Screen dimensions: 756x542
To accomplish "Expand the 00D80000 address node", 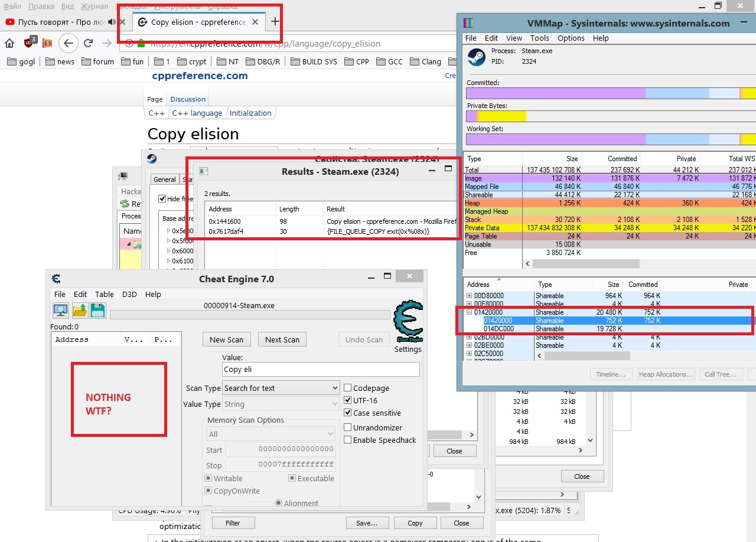I will [470, 296].
